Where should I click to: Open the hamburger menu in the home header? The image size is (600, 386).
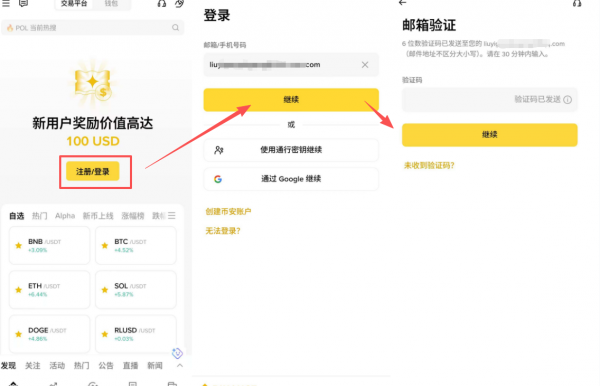[x=6, y=3]
